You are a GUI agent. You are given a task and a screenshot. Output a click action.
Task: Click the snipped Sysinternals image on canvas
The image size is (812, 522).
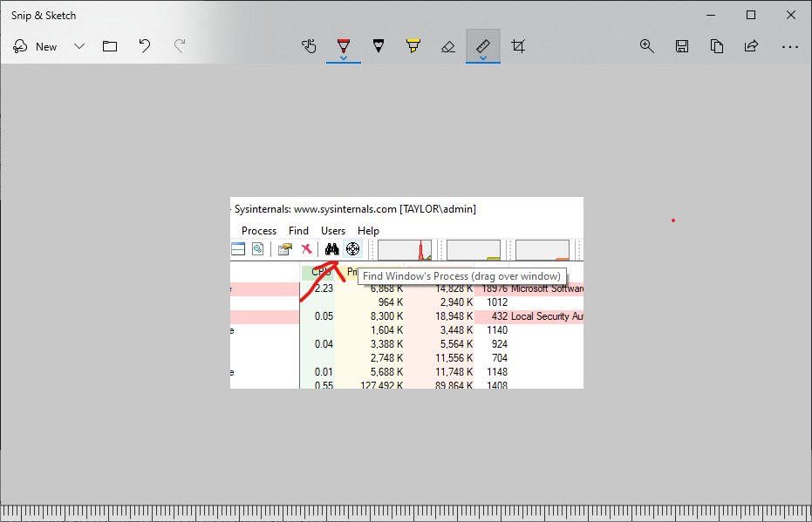pyautogui.click(x=406, y=293)
